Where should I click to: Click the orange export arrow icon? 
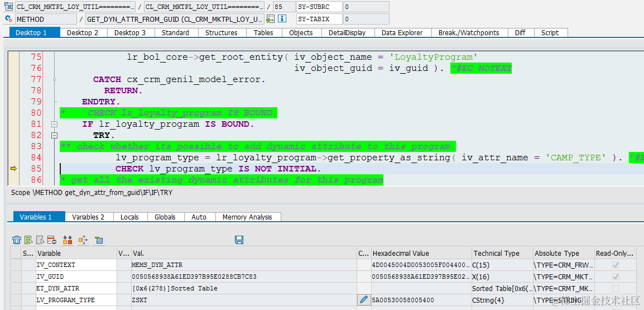coord(83,240)
